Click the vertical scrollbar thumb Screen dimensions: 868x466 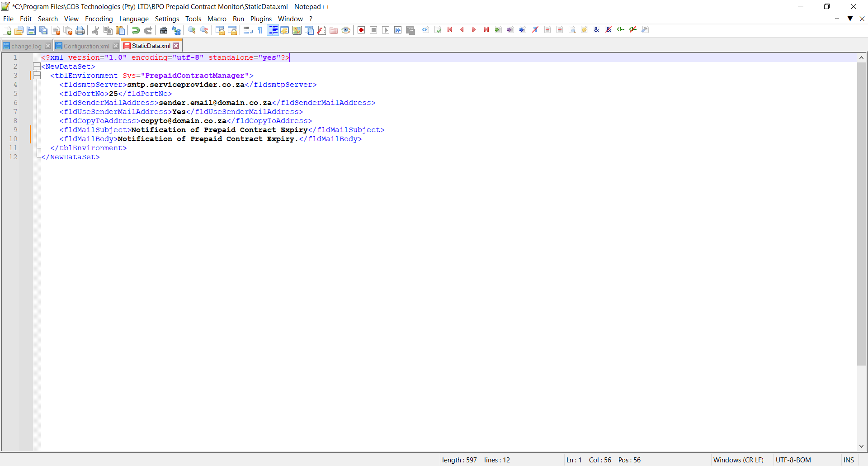[x=861, y=213]
